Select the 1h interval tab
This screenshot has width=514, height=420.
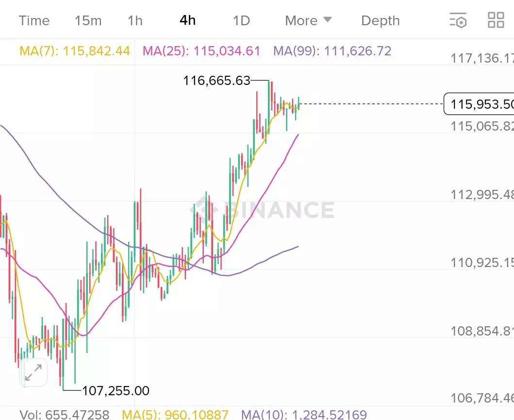[135, 20]
